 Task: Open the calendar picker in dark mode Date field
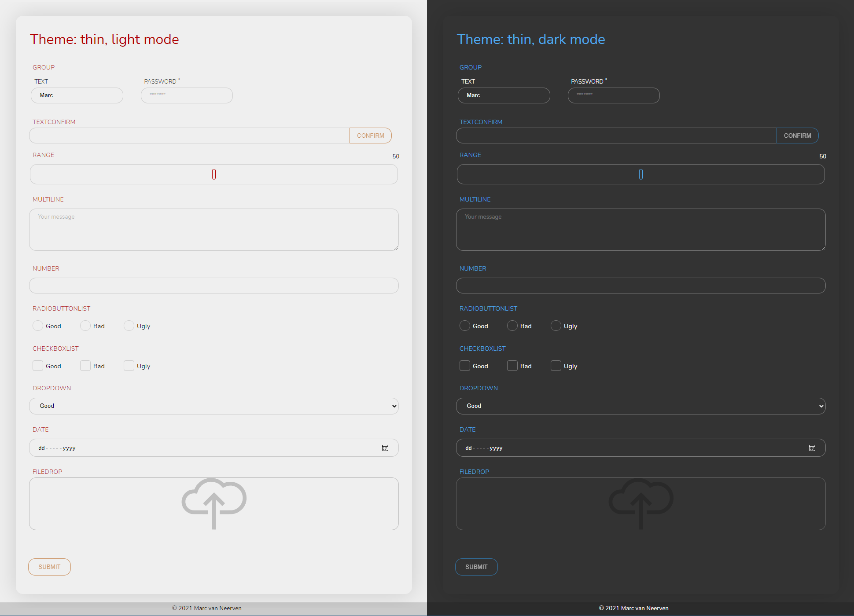[x=812, y=448]
